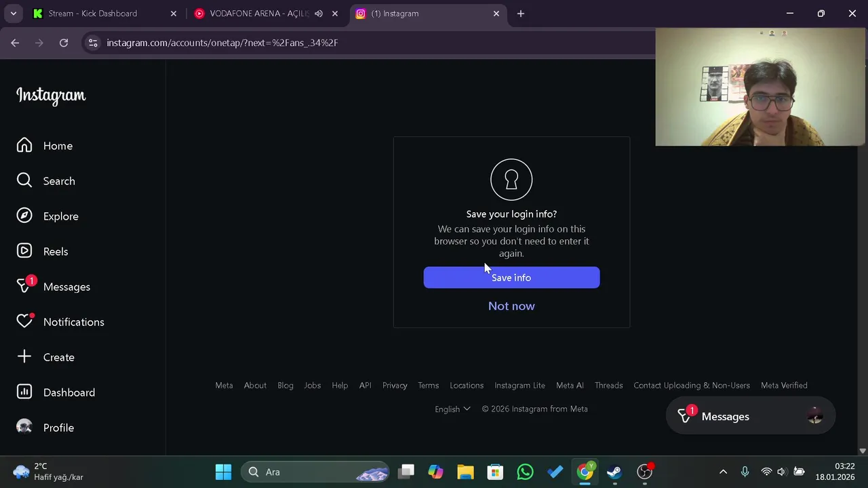Open Copilot from the taskbar
This screenshot has width=868, height=488.
point(435,472)
